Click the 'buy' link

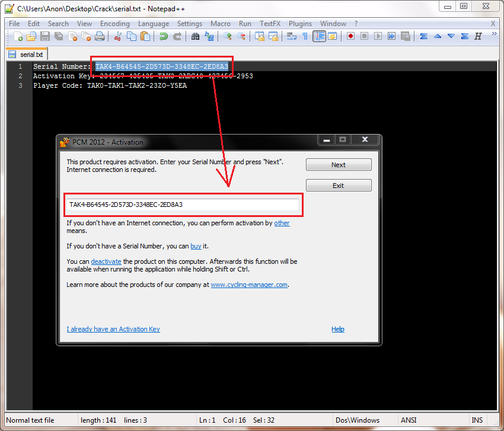tap(196, 246)
